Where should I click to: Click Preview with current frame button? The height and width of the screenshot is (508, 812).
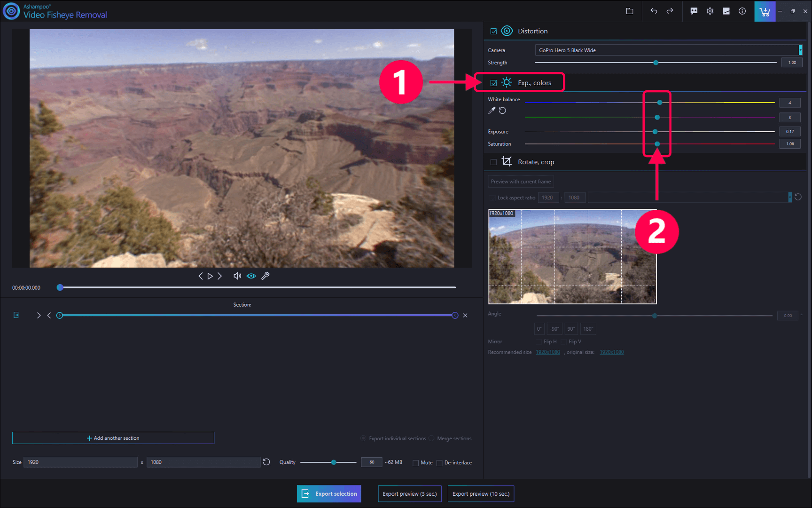[x=521, y=182]
